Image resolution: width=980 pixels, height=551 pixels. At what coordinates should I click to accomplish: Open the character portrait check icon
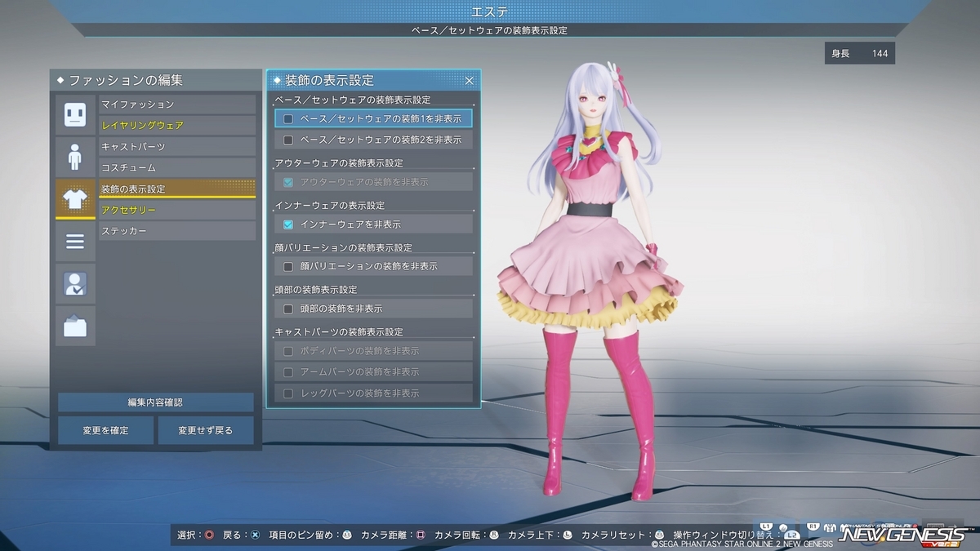75,284
